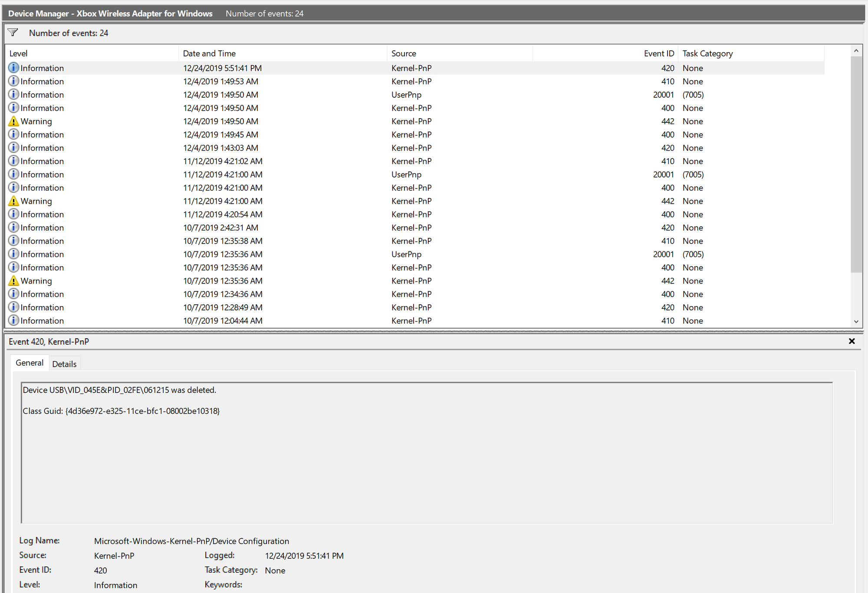Viewport: 868px width, 593px height.
Task: Click the Event ID value 420 in details
Action: (100, 570)
